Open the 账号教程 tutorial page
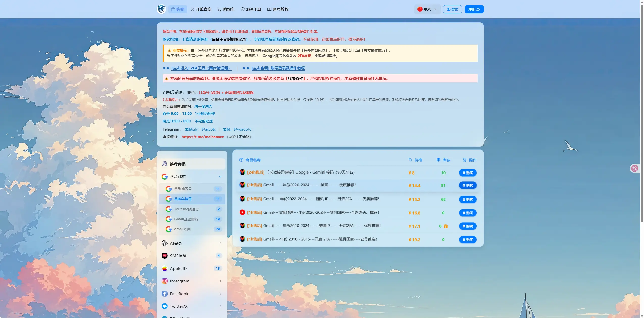 278,9
